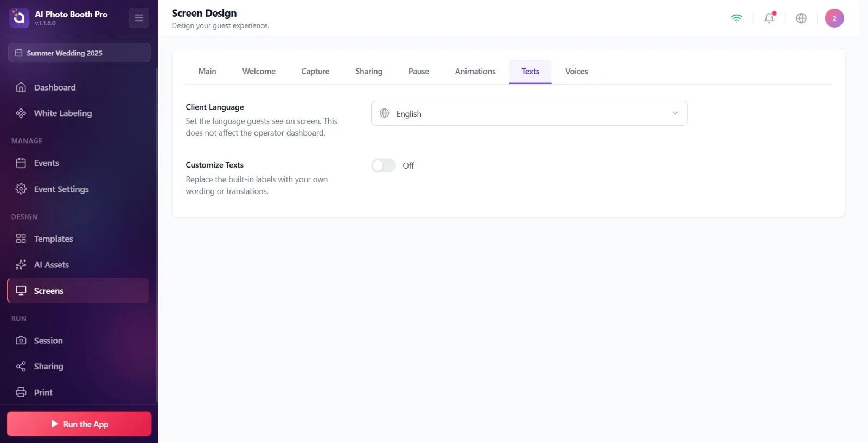
Task: Open the Summer Wedding 2025 event selector
Action: point(79,53)
